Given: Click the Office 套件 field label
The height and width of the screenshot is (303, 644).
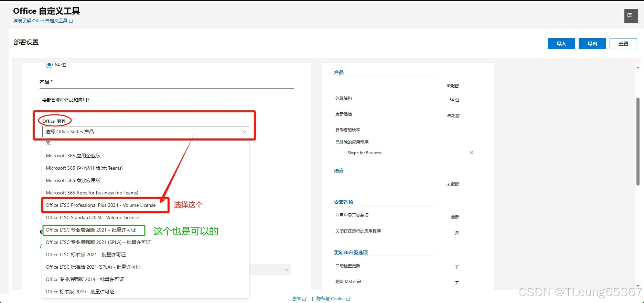Looking at the screenshot, I should click(54, 121).
